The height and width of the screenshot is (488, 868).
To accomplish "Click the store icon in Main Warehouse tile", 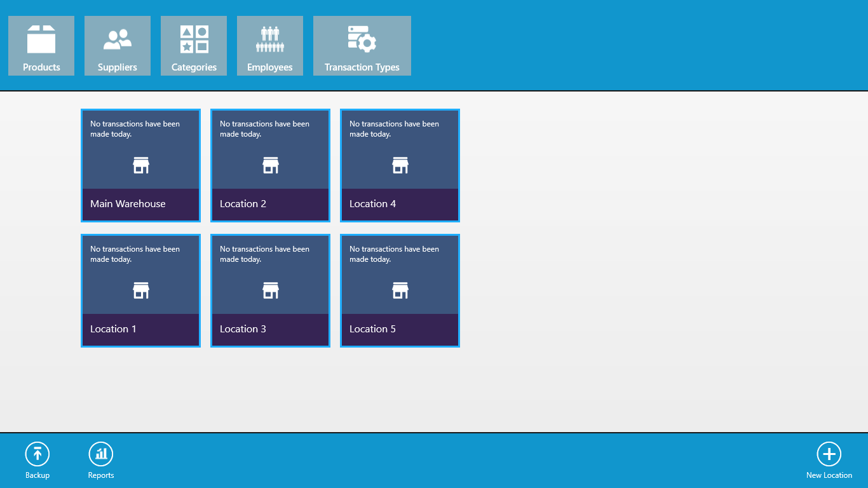I will click(x=141, y=165).
